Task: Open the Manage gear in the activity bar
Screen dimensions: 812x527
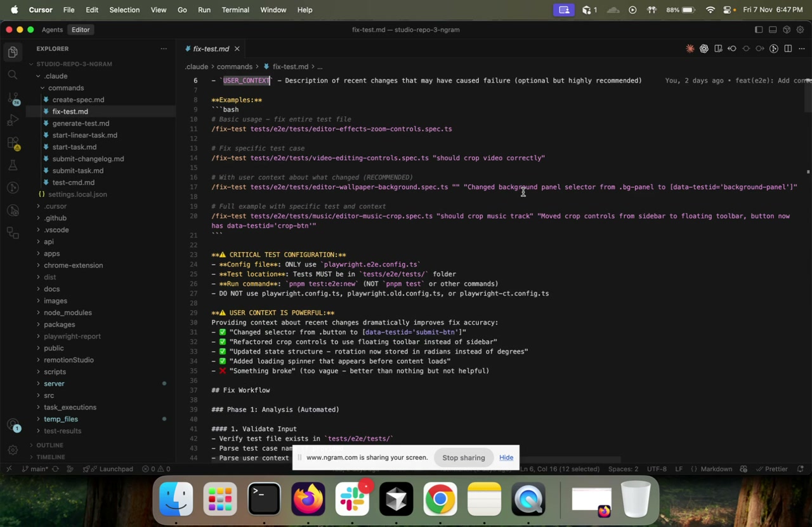Action: 13,450
